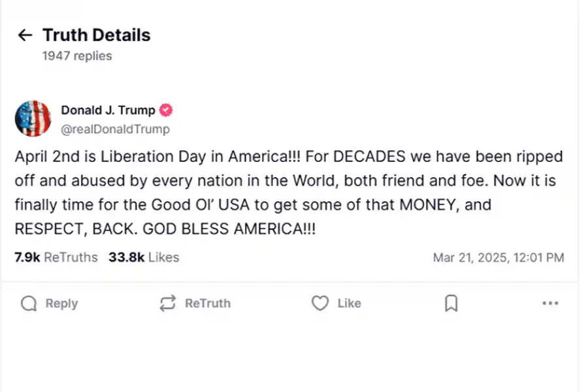
Task: Click the back arrow to leave Truth Details
Action: pyautogui.click(x=24, y=35)
